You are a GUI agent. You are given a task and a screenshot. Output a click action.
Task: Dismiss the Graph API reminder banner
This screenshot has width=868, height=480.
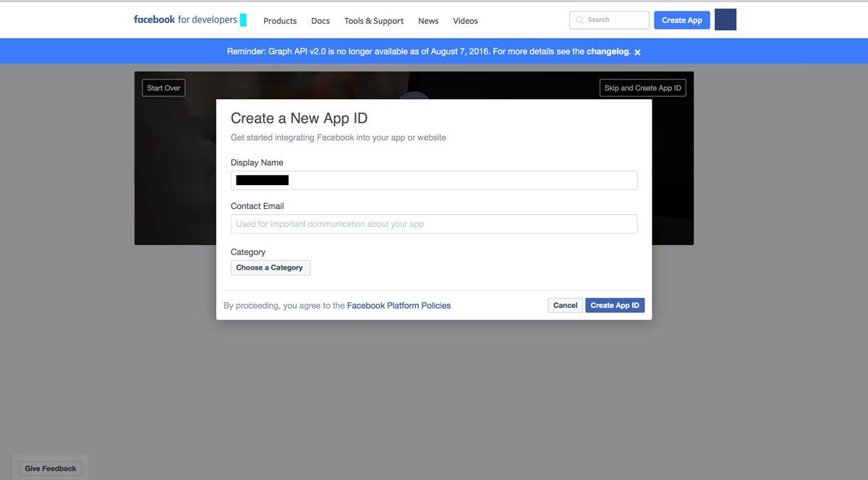[x=637, y=52]
